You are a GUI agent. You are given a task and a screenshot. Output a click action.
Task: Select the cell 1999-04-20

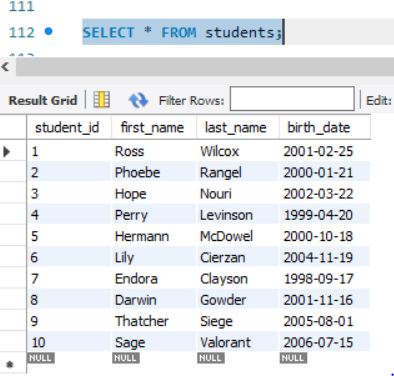[325, 215]
